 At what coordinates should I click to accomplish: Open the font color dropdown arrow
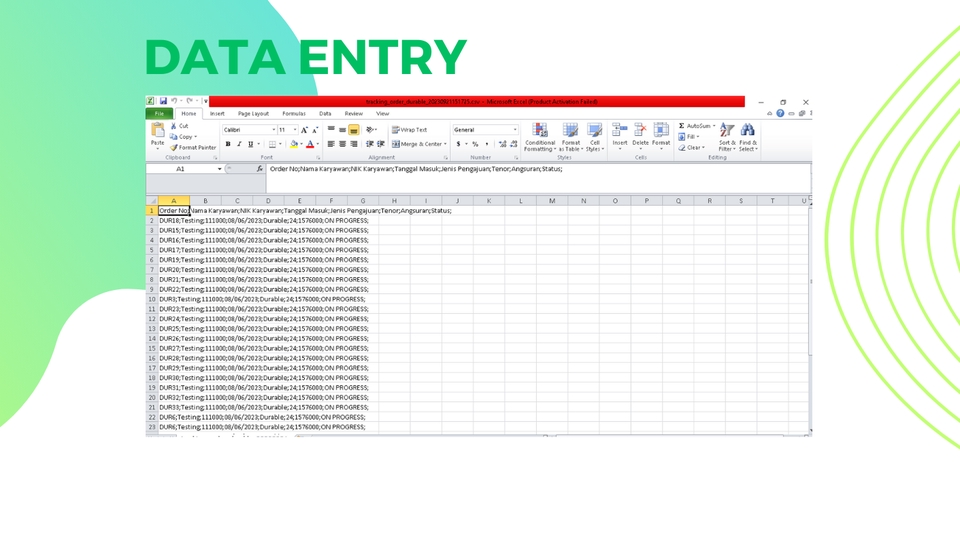pyautogui.click(x=318, y=144)
